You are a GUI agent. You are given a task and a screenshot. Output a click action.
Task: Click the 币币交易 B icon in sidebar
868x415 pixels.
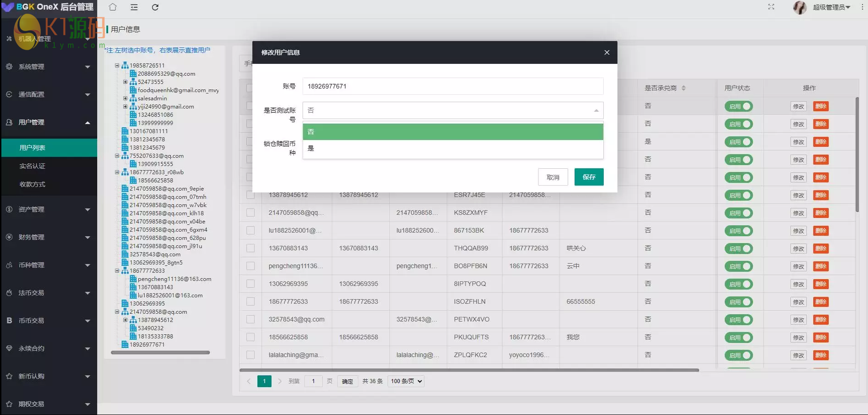pyautogui.click(x=9, y=321)
